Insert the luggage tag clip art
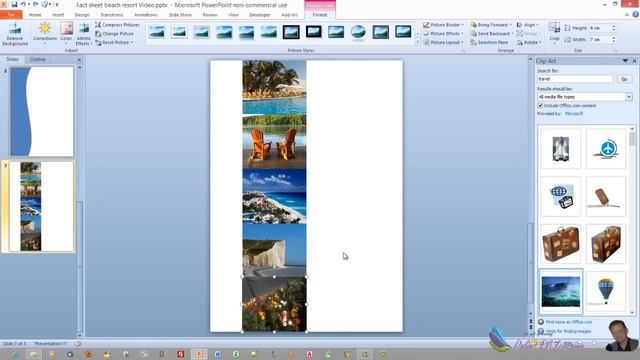The height and width of the screenshot is (360, 640). [x=606, y=196]
